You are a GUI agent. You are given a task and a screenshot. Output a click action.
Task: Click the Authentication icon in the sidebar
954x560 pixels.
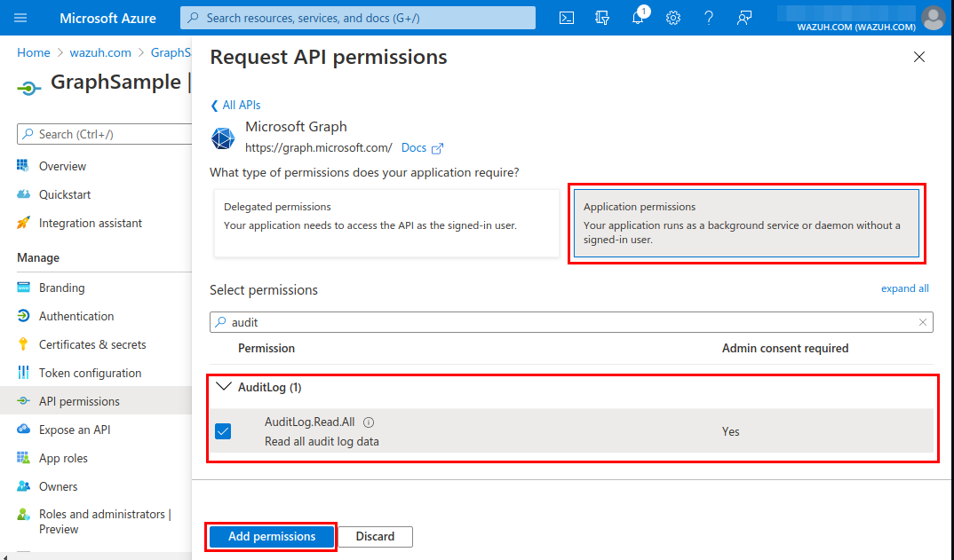point(23,316)
